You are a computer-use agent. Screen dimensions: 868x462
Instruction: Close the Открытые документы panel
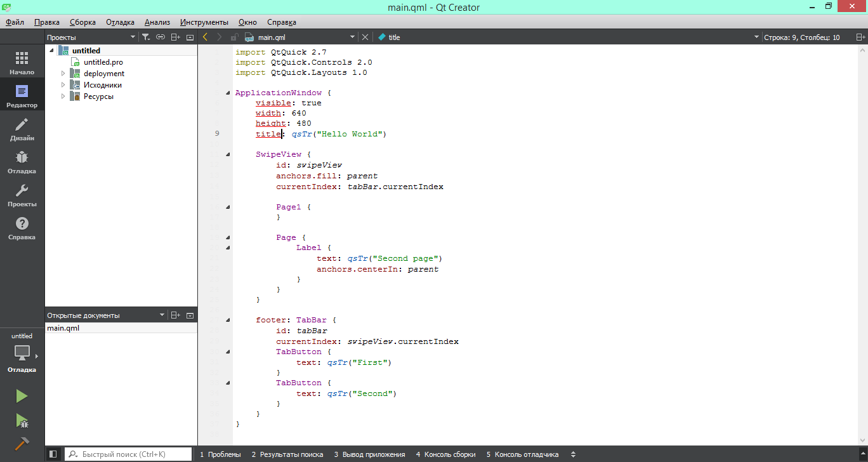(x=190, y=315)
